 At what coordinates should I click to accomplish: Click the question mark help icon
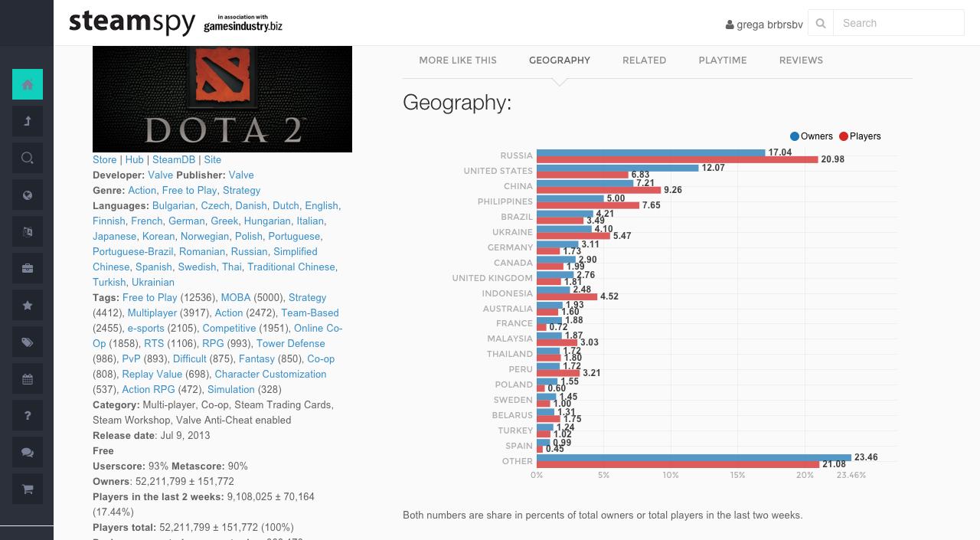pos(28,415)
